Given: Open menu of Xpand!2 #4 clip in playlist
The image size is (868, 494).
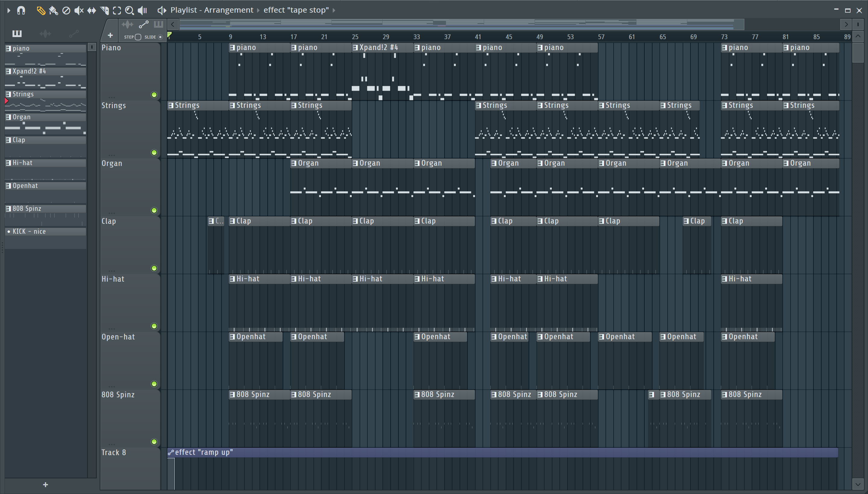Looking at the screenshot, I should [355, 48].
